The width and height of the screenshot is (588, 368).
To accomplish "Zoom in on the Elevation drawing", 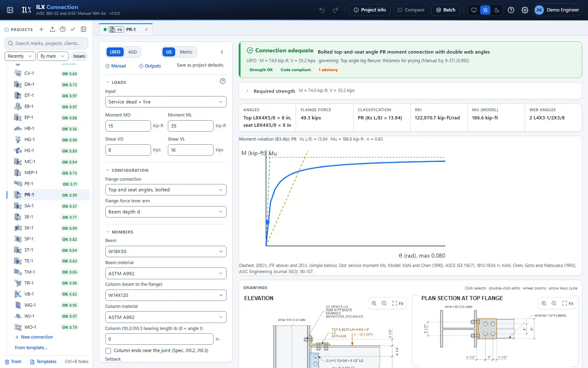I will [x=374, y=303].
